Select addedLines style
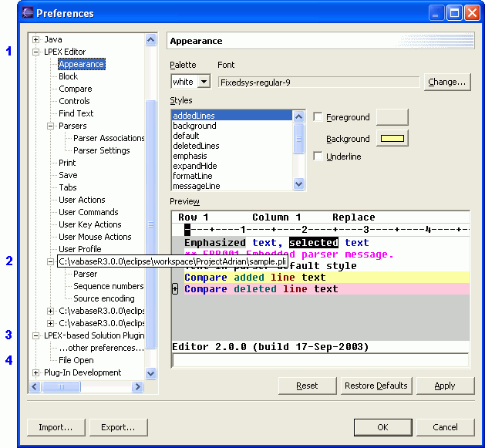The width and height of the screenshot is (485, 448). point(231,116)
